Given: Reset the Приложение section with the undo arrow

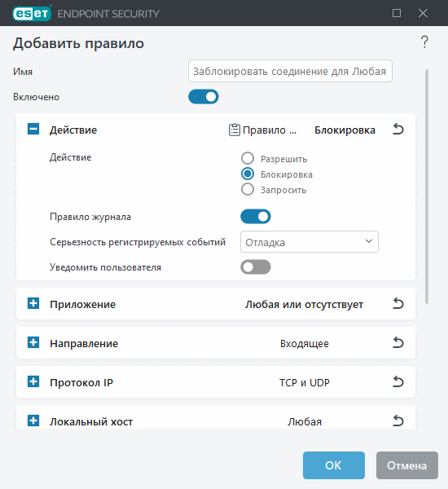Looking at the screenshot, I should [x=398, y=303].
